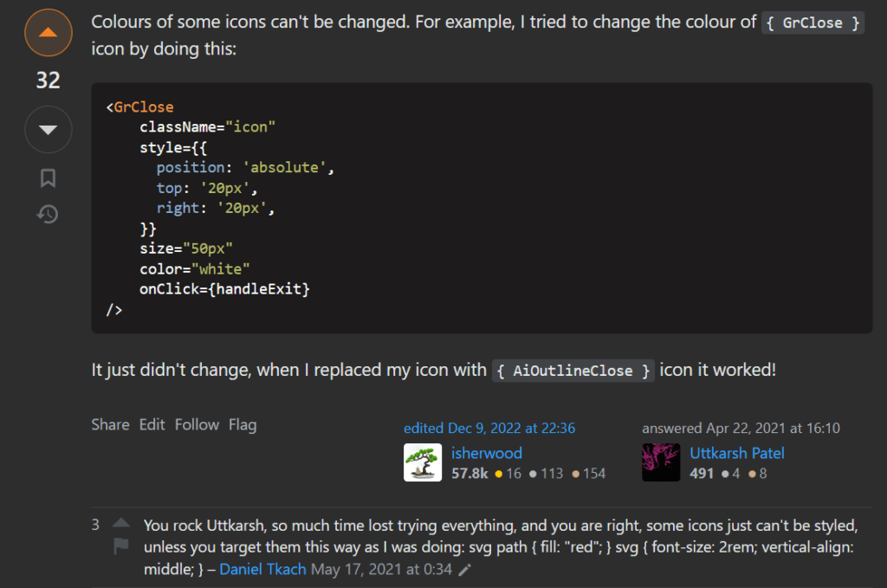The image size is (887, 588).
Task: Upvote Daniel Tkach's comment
Action: [x=121, y=525]
